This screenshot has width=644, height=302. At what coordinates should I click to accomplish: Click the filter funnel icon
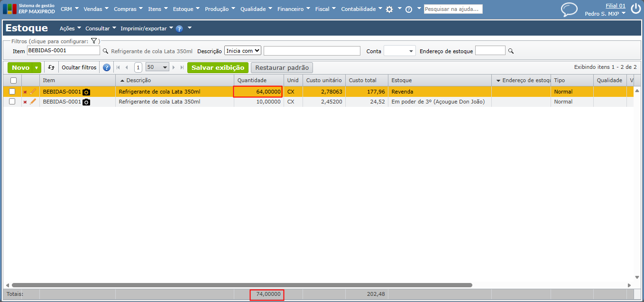[94, 41]
